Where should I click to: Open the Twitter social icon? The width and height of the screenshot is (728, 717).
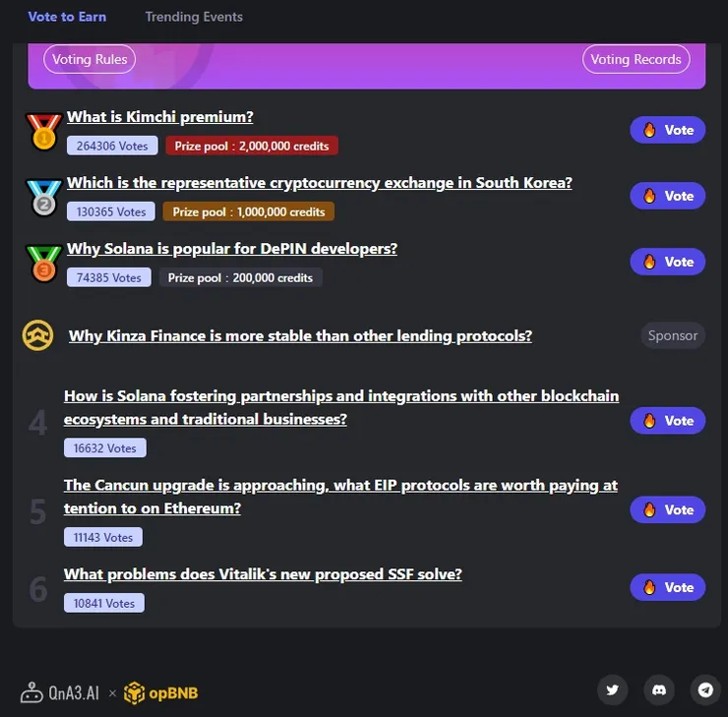612,690
